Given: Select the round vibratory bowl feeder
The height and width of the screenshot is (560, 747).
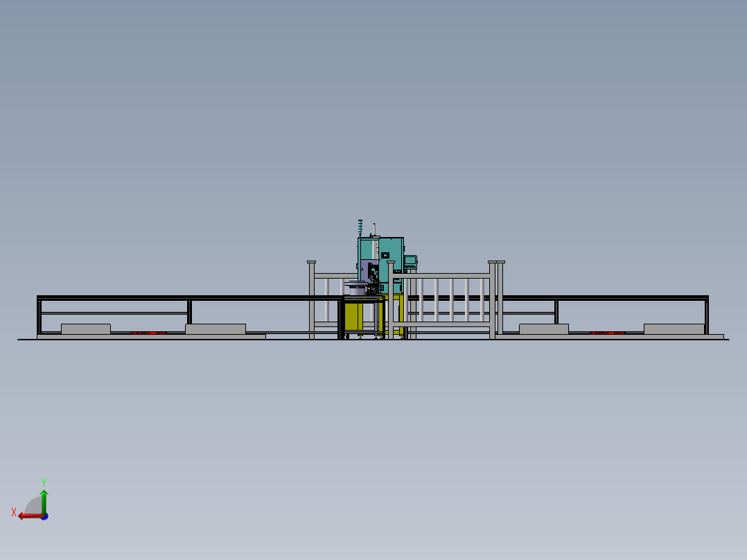Looking at the screenshot, I should pos(356,288).
